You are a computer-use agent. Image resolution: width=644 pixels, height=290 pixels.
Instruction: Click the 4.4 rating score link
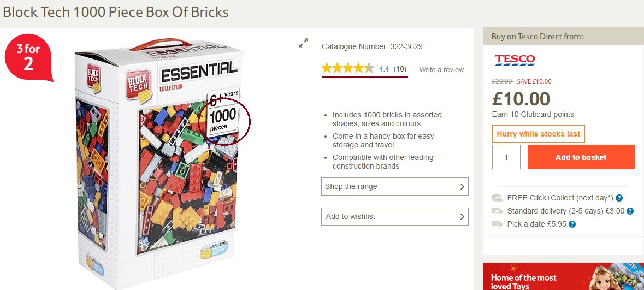[x=384, y=69]
